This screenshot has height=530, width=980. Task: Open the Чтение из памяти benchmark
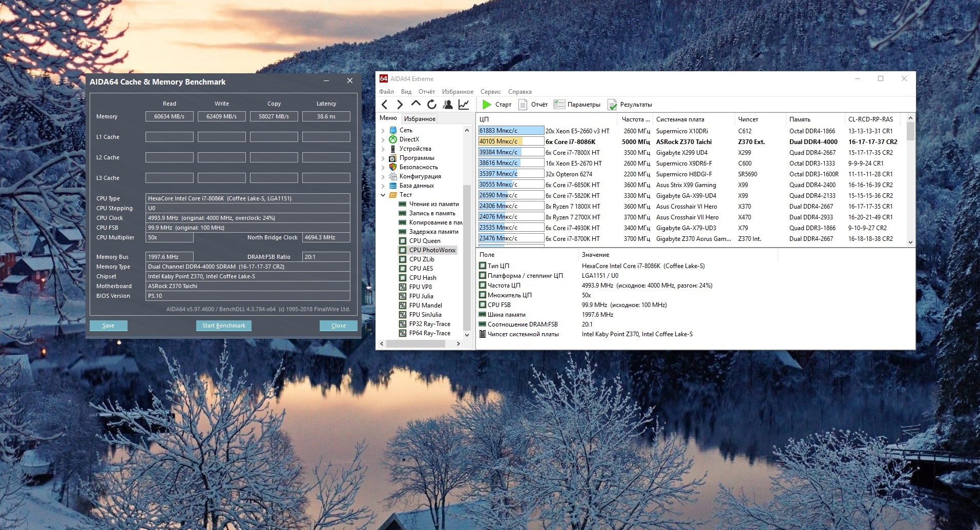pyautogui.click(x=434, y=204)
